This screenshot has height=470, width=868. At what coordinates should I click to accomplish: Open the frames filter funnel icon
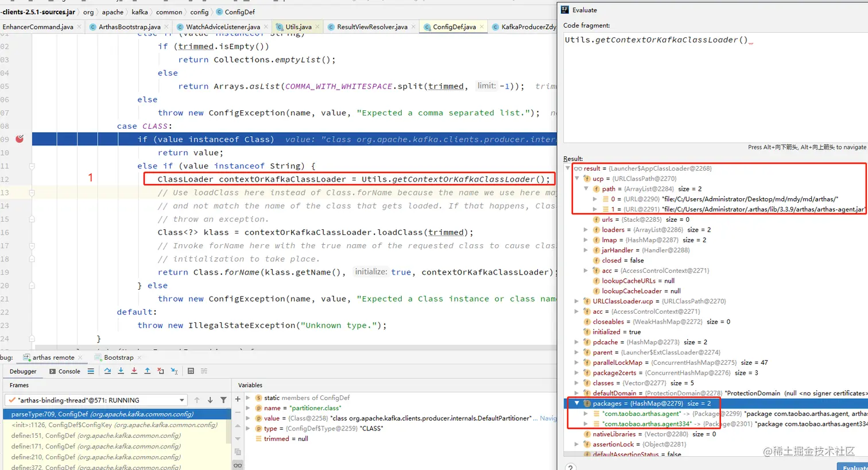223,400
